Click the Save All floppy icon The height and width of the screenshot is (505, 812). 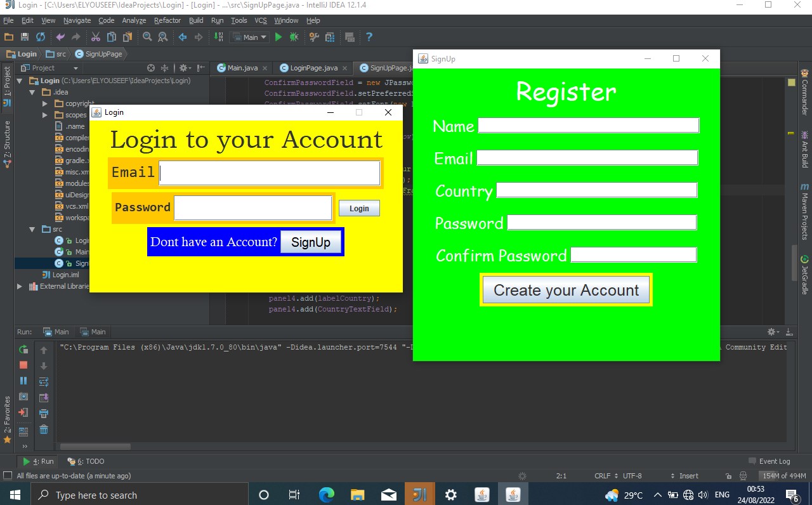click(25, 37)
